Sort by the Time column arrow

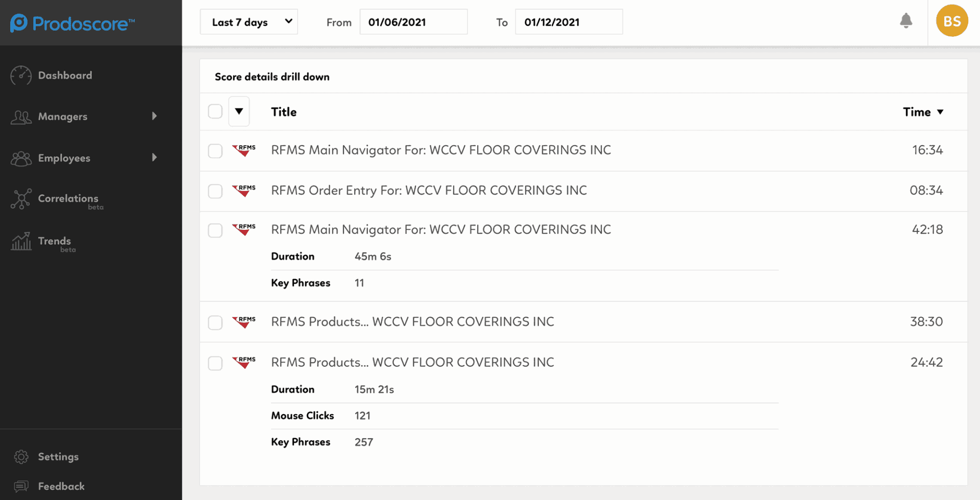tap(940, 112)
